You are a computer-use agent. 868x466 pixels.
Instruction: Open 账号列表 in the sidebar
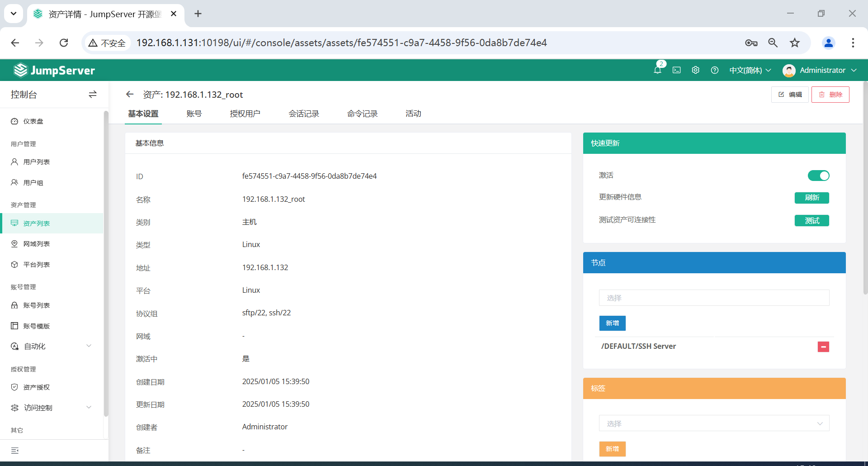52,305
